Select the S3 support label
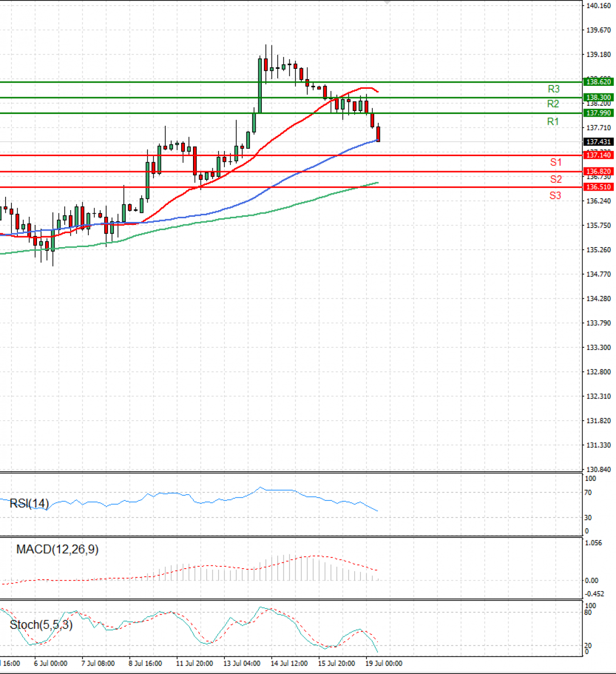This screenshot has height=674, width=616. (x=555, y=196)
